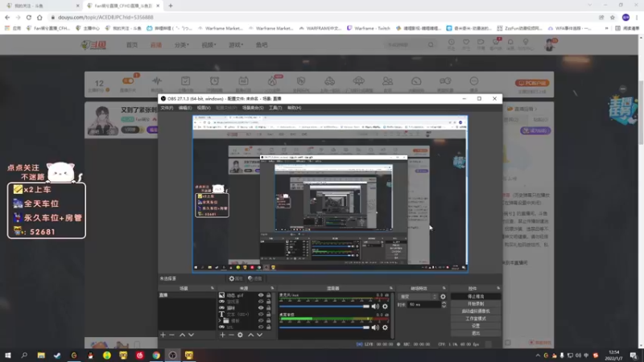
Task: Click the Douyu search magnifier icon
Action: tap(431, 45)
